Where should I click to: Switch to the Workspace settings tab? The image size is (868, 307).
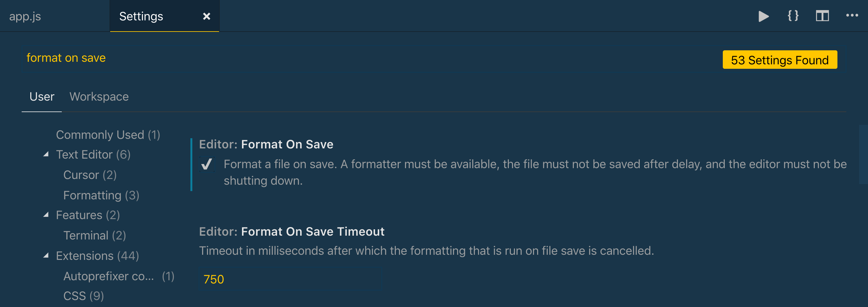(99, 97)
